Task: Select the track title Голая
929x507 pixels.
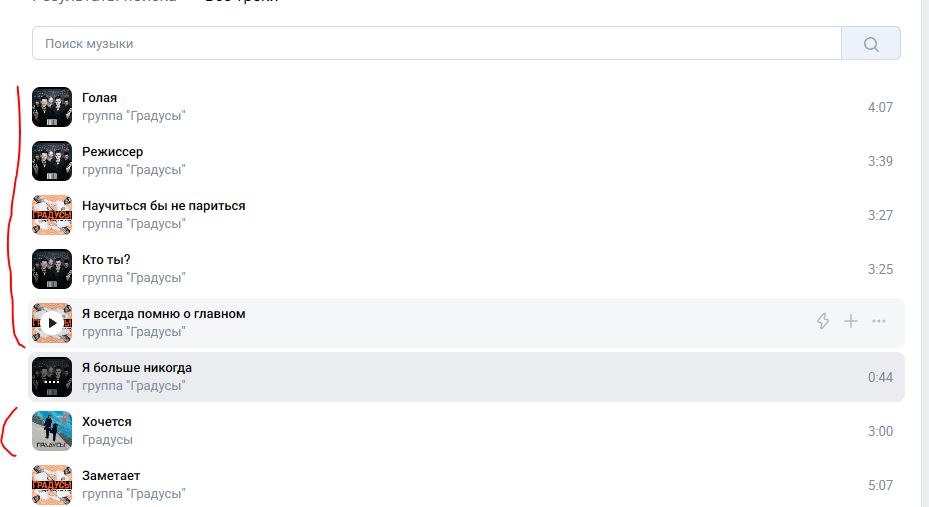Action: click(100, 98)
